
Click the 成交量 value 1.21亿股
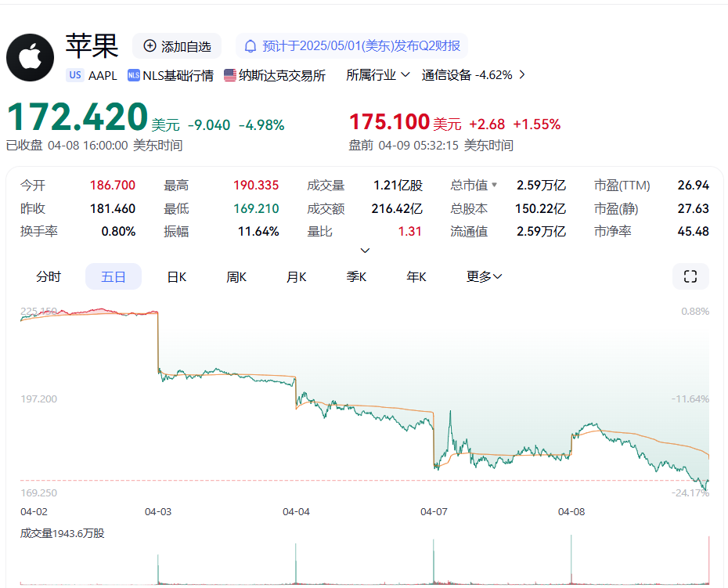pyautogui.click(x=398, y=186)
